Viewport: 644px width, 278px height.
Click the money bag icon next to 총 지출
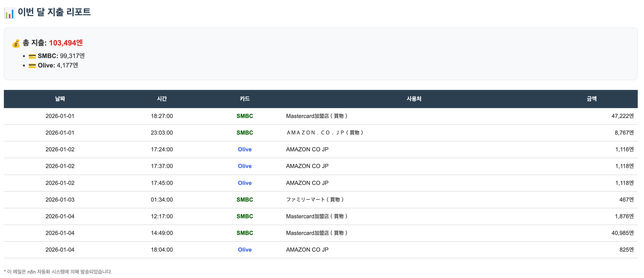16,43
